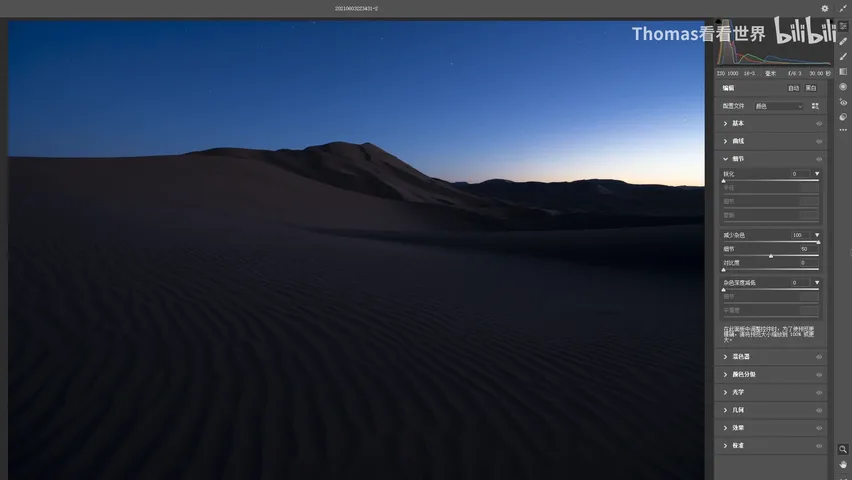Click the 黑白 (B&W) button
The image size is (852, 480).
click(811, 88)
